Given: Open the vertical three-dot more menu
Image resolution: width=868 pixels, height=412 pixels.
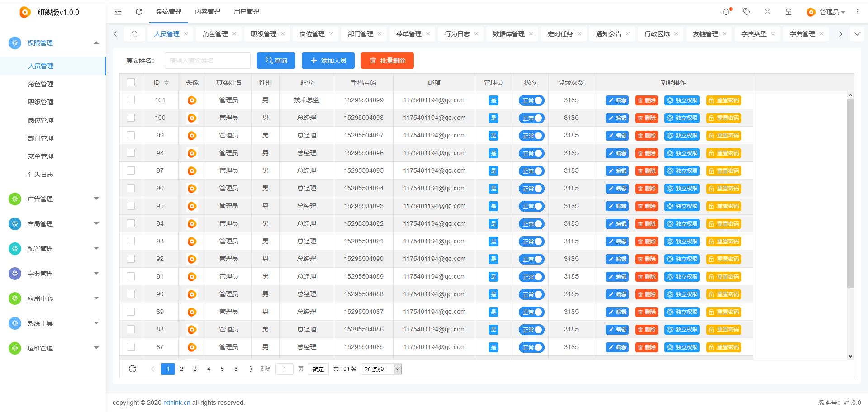Looking at the screenshot, I should (858, 12).
